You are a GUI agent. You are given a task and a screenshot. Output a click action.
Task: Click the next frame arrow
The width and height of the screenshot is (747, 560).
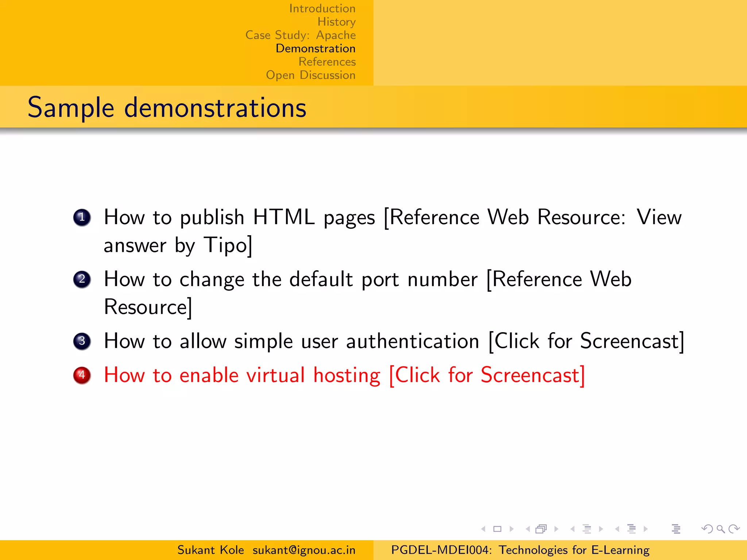tap(557, 529)
